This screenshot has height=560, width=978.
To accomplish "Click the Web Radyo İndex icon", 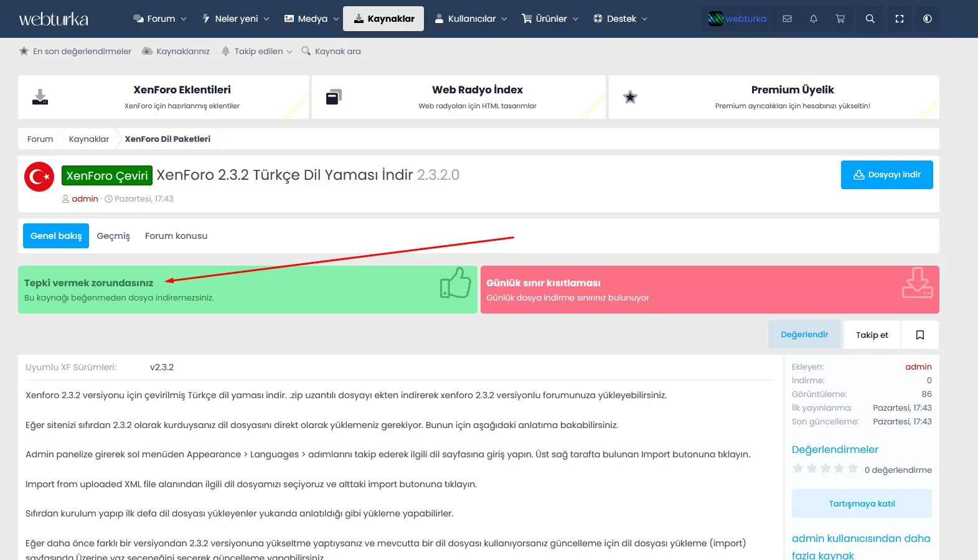I will tap(334, 97).
